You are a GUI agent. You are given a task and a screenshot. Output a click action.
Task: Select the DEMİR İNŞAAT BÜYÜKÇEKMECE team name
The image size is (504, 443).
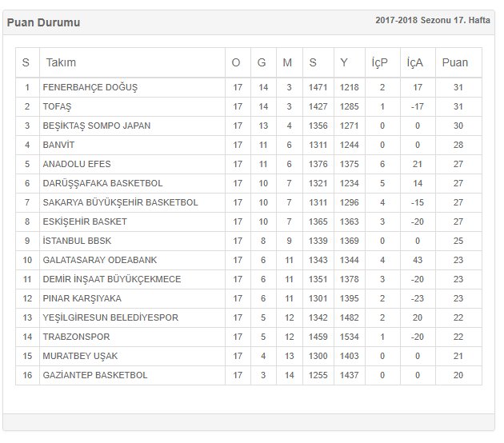point(112,279)
